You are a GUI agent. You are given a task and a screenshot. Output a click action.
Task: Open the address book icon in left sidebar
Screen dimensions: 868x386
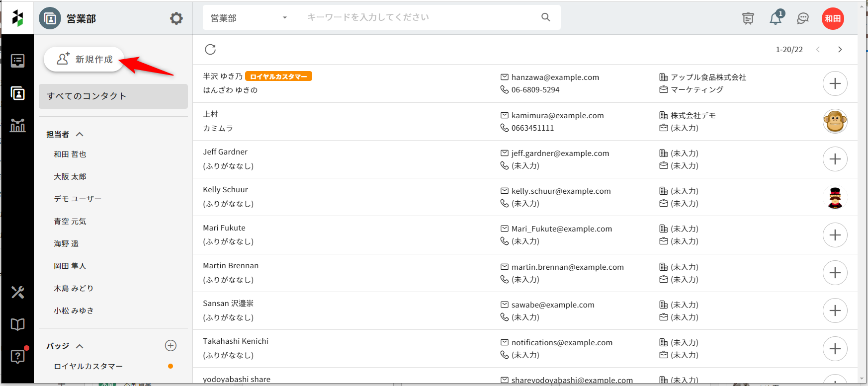pyautogui.click(x=18, y=93)
